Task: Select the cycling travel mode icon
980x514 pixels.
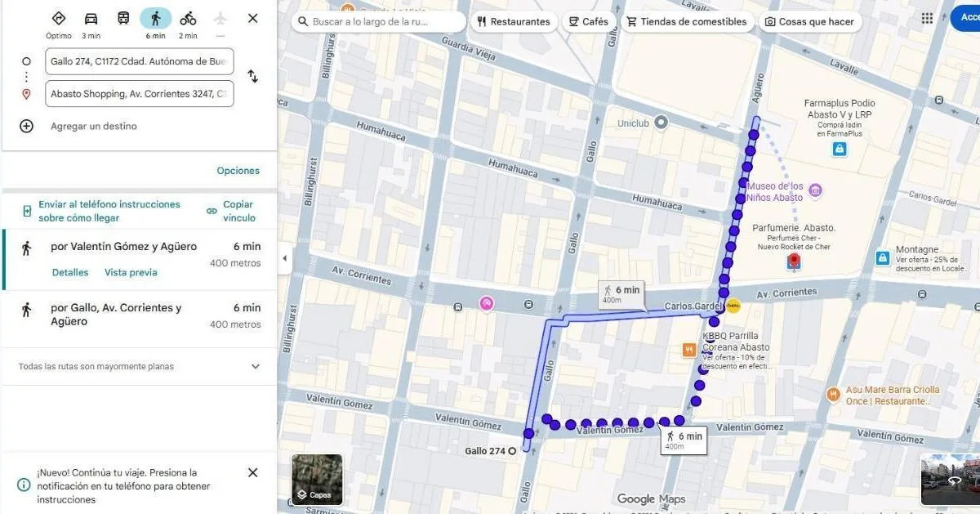Action: pos(188,19)
